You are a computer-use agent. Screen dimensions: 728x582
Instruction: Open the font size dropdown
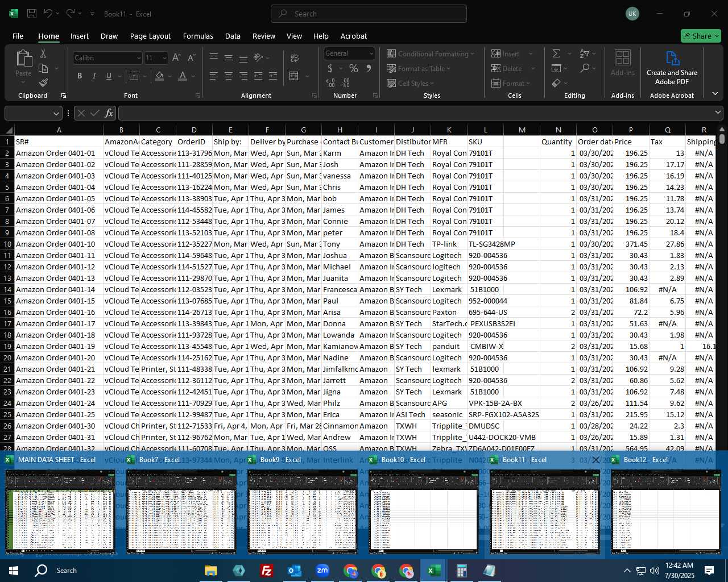pos(164,58)
